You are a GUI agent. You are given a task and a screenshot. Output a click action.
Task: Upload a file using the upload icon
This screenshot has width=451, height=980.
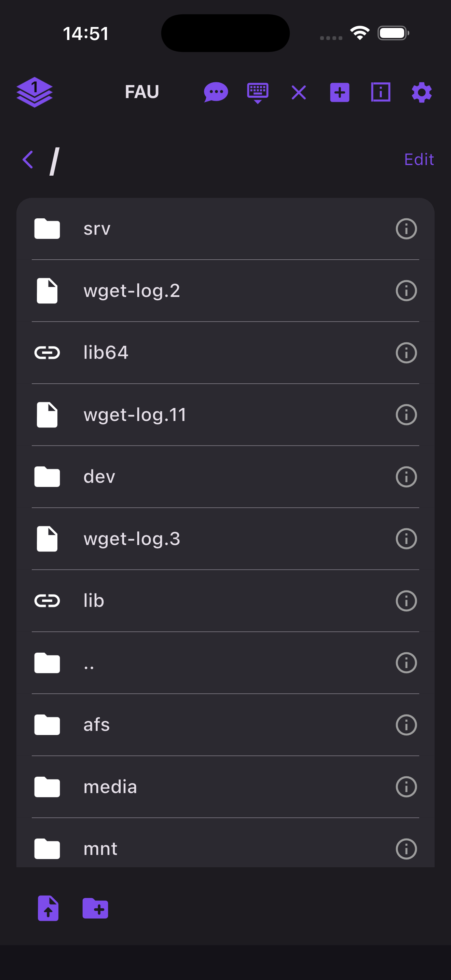(x=47, y=909)
